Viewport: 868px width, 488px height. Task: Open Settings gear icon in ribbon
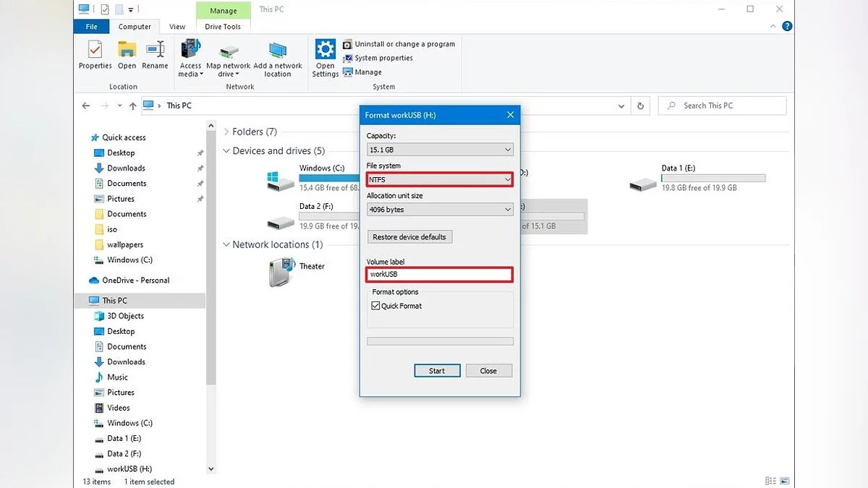click(325, 51)
